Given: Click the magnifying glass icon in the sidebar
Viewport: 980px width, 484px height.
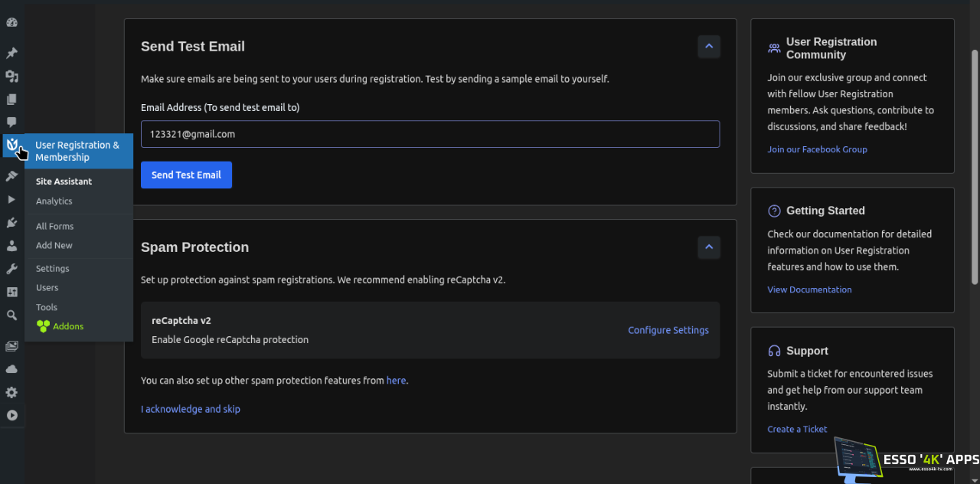Looking at the screenshot, I should tap(11, 315).
